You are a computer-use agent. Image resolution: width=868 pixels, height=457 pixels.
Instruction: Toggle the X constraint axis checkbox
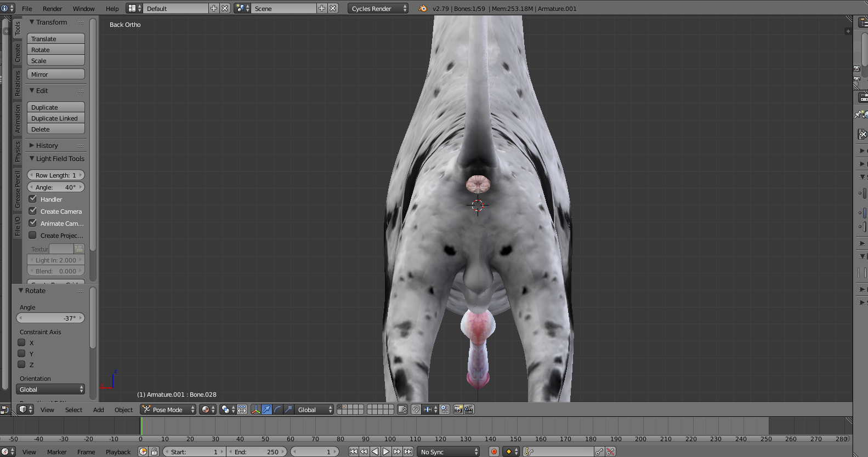[x=22, y=342]
